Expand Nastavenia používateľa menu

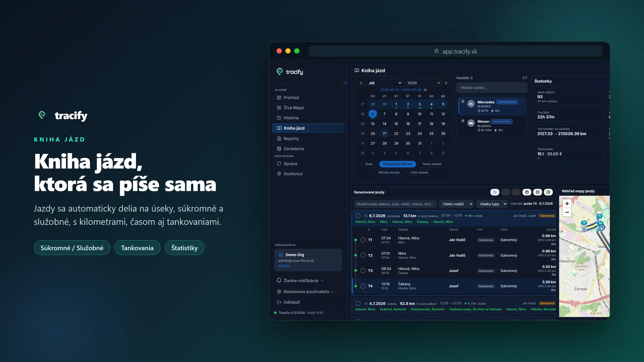pos(305,292)
